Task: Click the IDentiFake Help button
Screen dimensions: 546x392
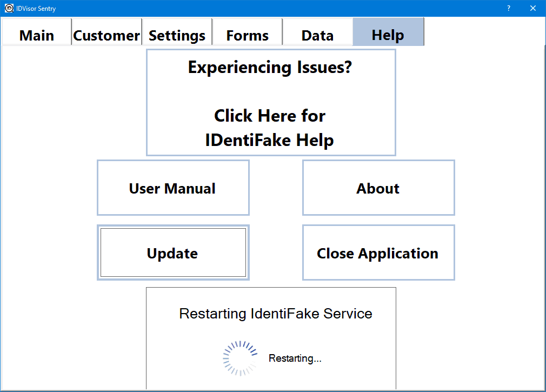Action: [x=271, y=102]
